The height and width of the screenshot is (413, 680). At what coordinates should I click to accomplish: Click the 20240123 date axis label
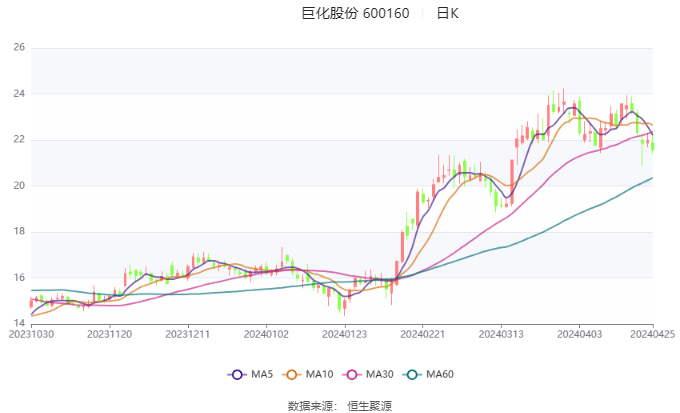[x=344, y=334]
